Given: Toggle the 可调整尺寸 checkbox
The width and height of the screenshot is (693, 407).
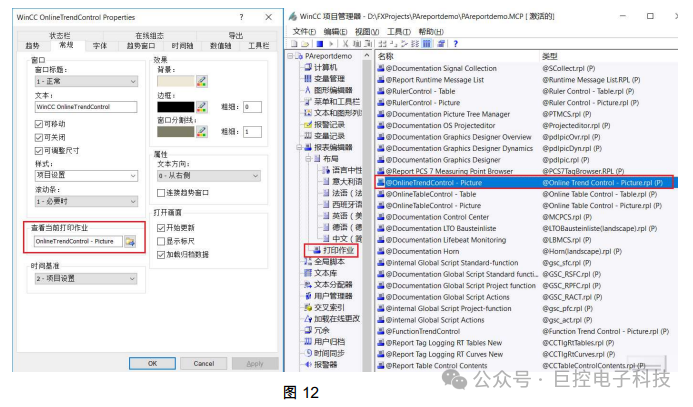Looking at the screenshot, I should (x=38, y=151).
